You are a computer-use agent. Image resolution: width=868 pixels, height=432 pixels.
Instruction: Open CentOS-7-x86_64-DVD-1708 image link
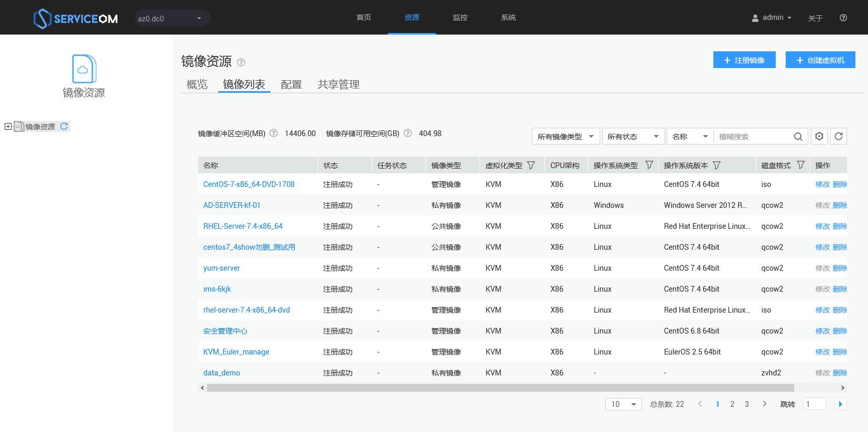pos(249,184)
